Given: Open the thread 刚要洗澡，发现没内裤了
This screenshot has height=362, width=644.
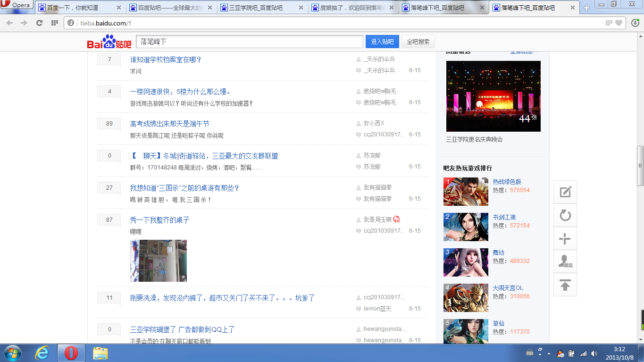Looking at the screenshot, I should [222, 298].
